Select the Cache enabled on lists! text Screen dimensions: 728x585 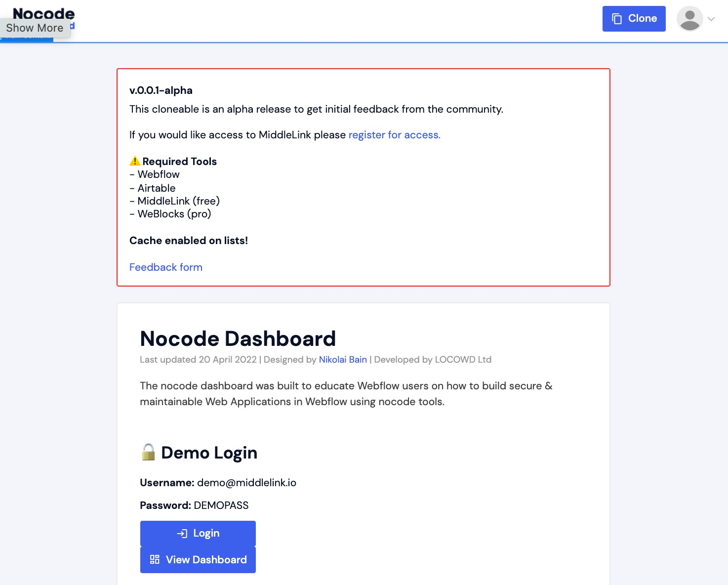(189, 241)
